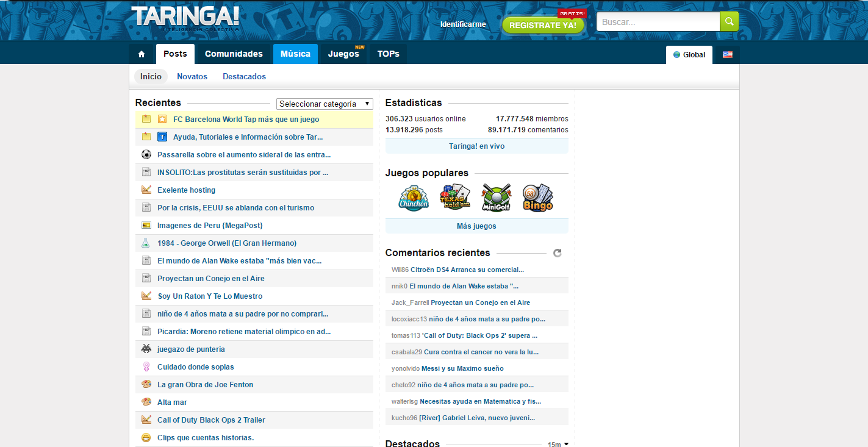Screen dimensions: 868x447
Task: Click the news icon beside INSOLITO post
Action: [x=146, y=172]
